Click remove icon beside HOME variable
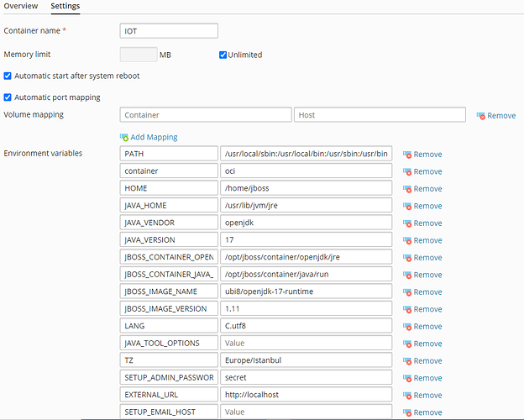 pyautogui.click(x=407, y=189)
